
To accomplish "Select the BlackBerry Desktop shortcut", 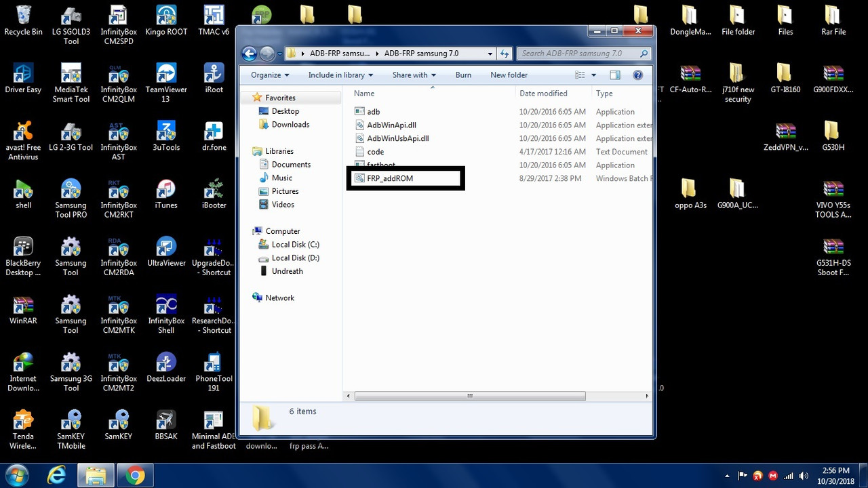I will 23,257.
